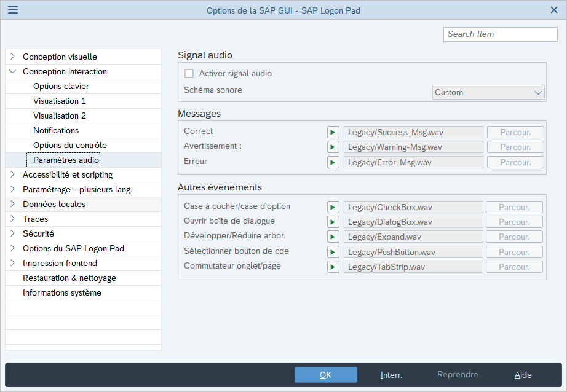Click the Legacy/TabStrip.wav path field
The image size is (567, 392).
pos(413,267)
